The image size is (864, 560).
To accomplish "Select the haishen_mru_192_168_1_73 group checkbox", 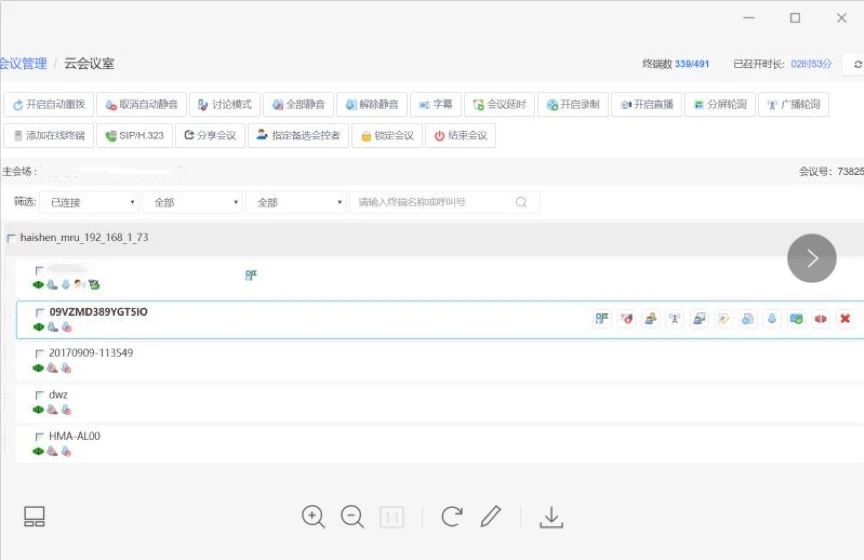I will pos(11,238).
